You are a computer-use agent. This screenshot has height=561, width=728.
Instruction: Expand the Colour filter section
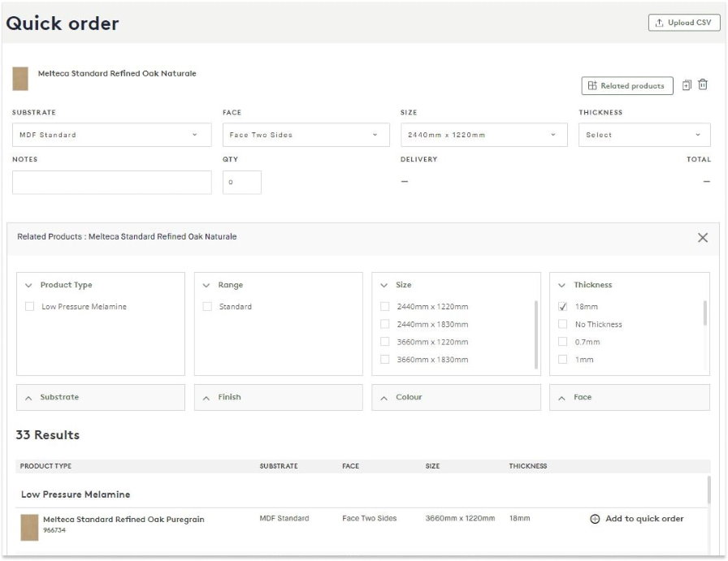455,398
